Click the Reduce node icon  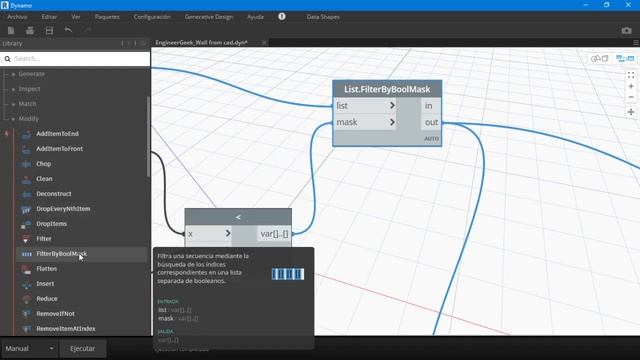[26, 299]
